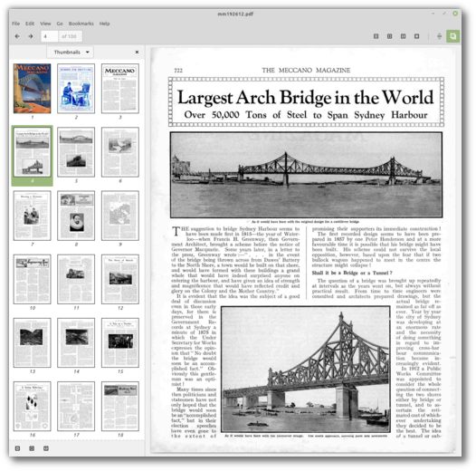The width and height of the screenshot is (476, 471).
Task: Open page 10 thumbnail
Action: 33,279
